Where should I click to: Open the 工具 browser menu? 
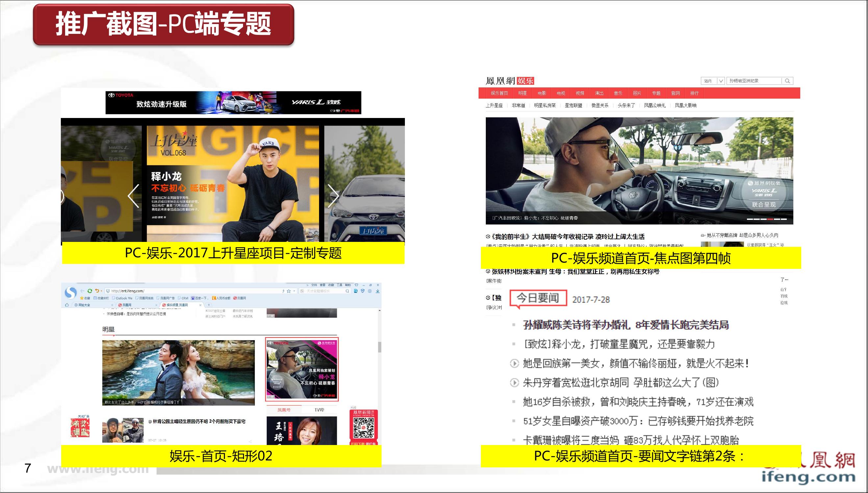point(339,285)
